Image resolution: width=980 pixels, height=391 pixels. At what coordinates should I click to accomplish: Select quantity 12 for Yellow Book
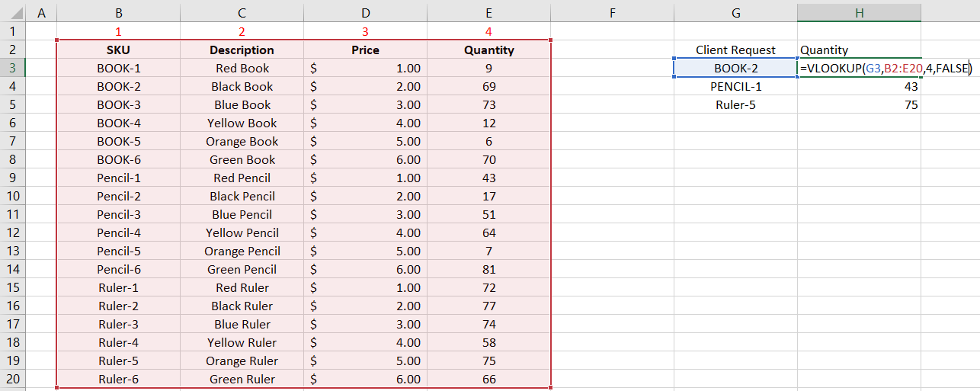[488, 123]
